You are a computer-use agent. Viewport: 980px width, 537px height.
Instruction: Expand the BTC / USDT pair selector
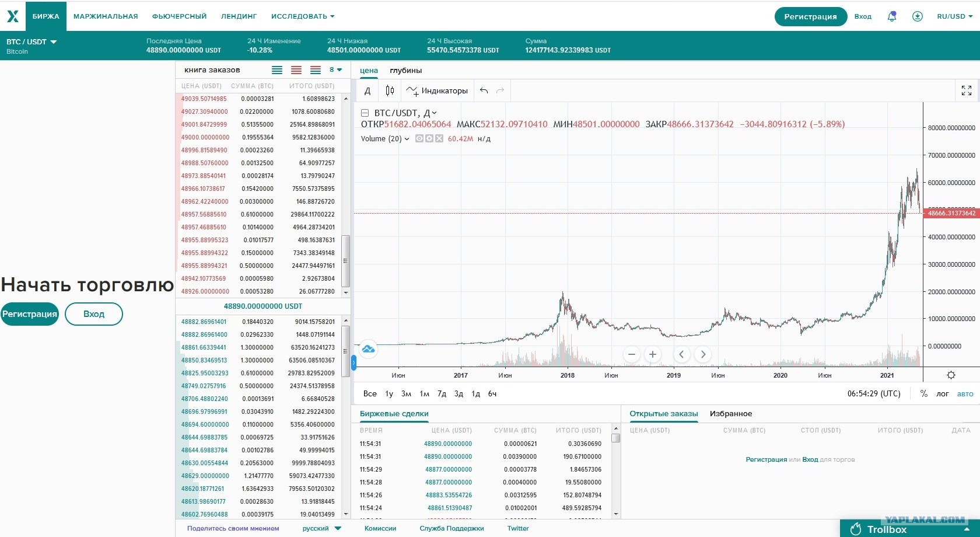(32, 42)
